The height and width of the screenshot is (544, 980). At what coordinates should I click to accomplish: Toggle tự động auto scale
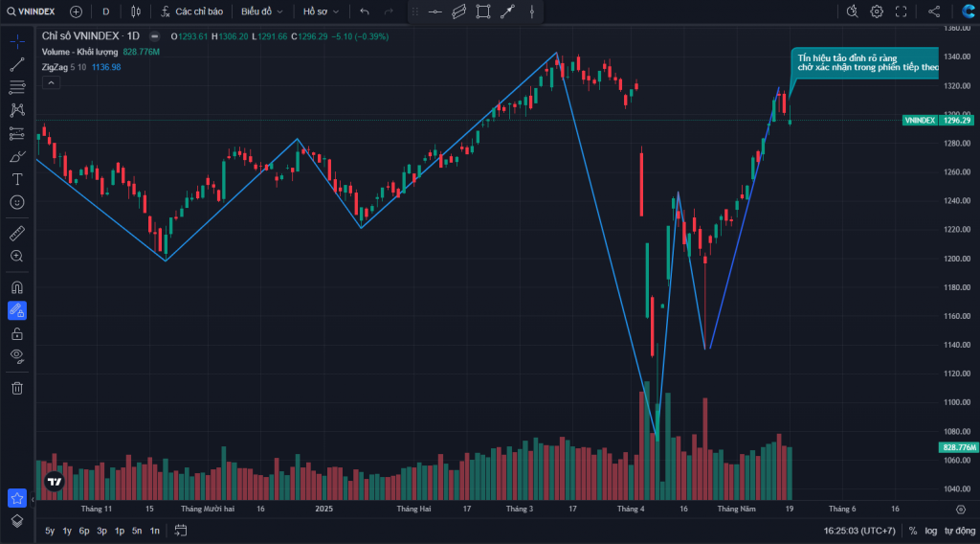(x=960, y=531)
